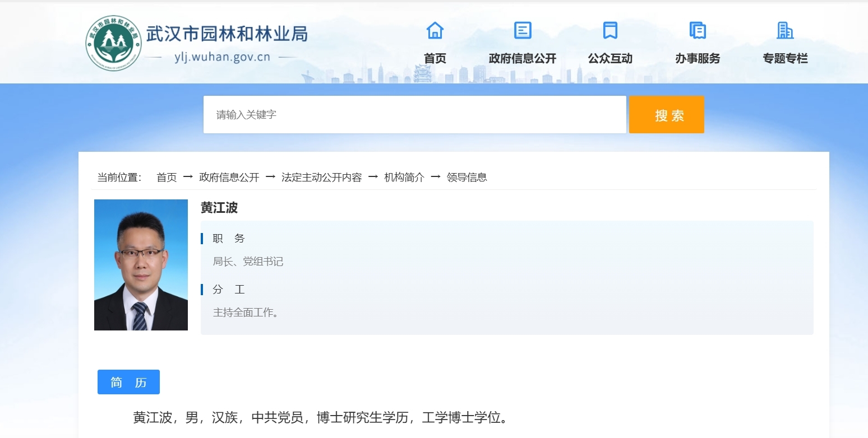Open the 首页 menu item

coord(435,58)
